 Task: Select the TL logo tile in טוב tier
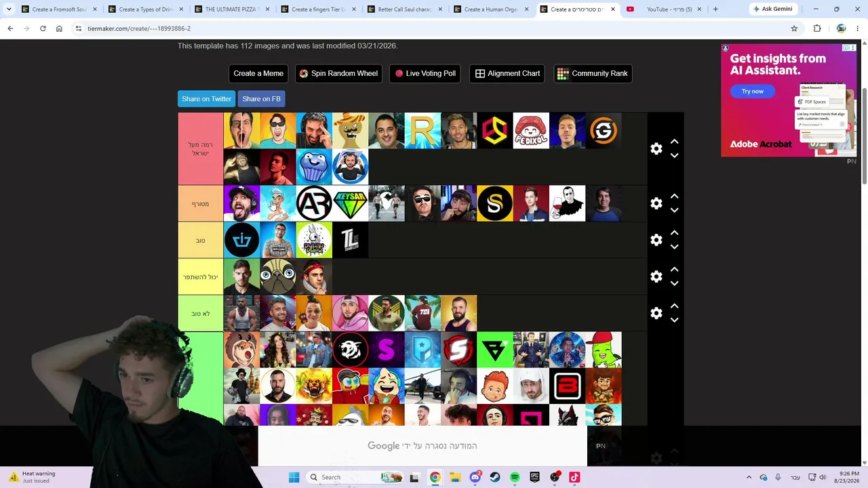351,240
